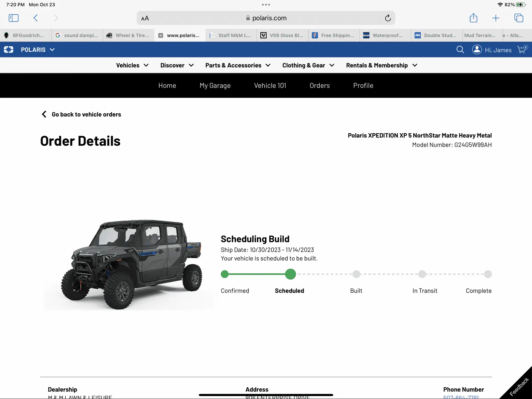Reload the polaris.com page
Image resolution: width=532 pixels, height=399 pixels.
(x=388, y=18)
